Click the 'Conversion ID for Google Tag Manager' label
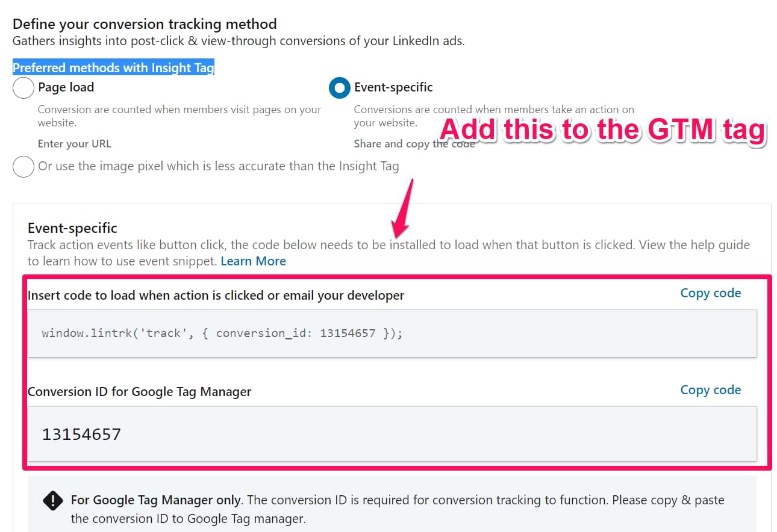This screenshot has width=777, height=532. 139,392
